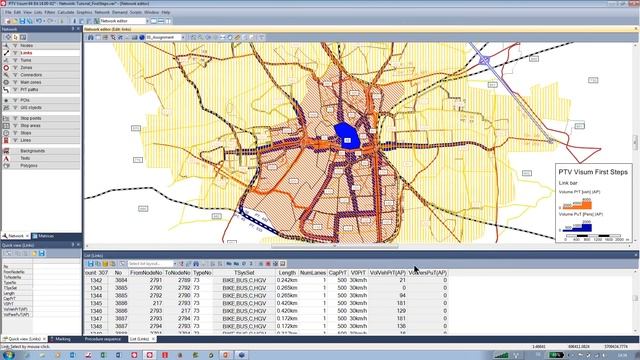The height and width of the screenshot is (360, 640).
Task: Switch to the Matrices tab
Action: point(43,236)
